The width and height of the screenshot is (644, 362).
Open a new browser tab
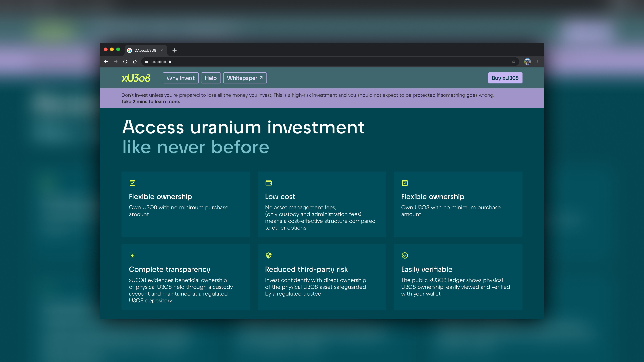[x=174, y=50]
